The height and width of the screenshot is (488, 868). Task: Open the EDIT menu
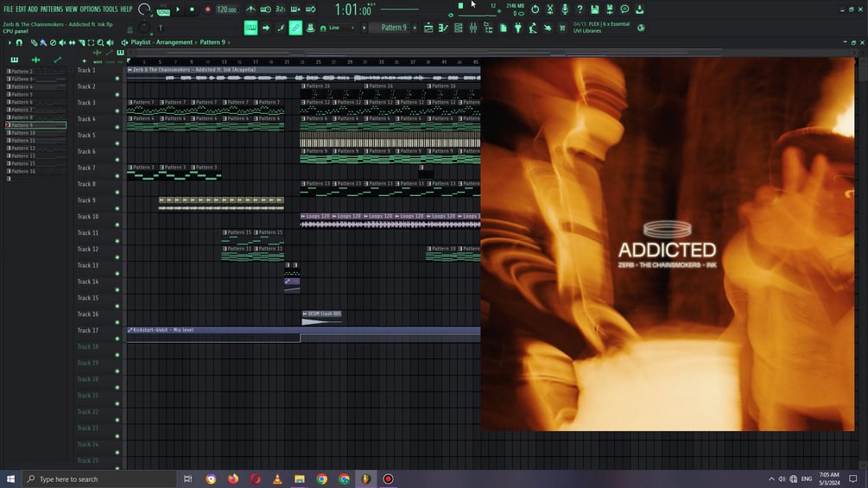coord(21,10)
